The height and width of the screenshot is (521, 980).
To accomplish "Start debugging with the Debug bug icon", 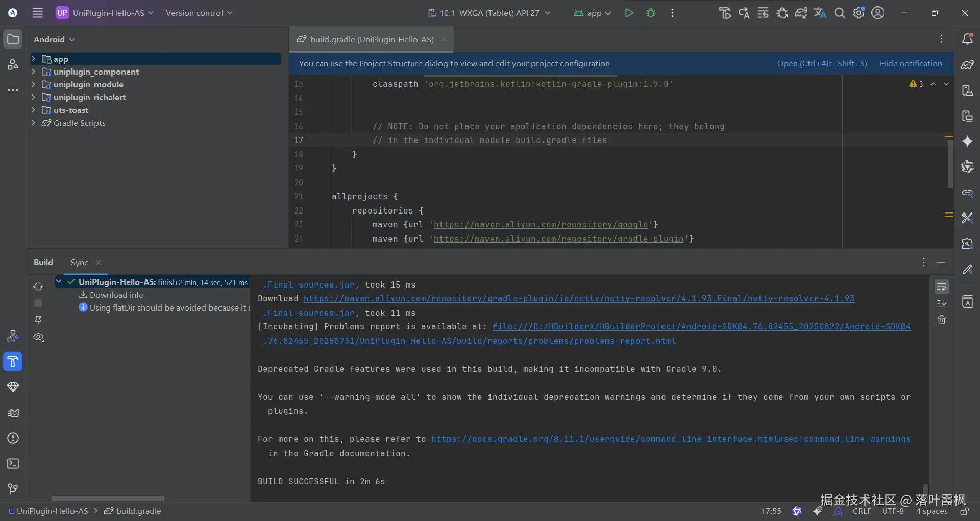I will coord(651,13).
